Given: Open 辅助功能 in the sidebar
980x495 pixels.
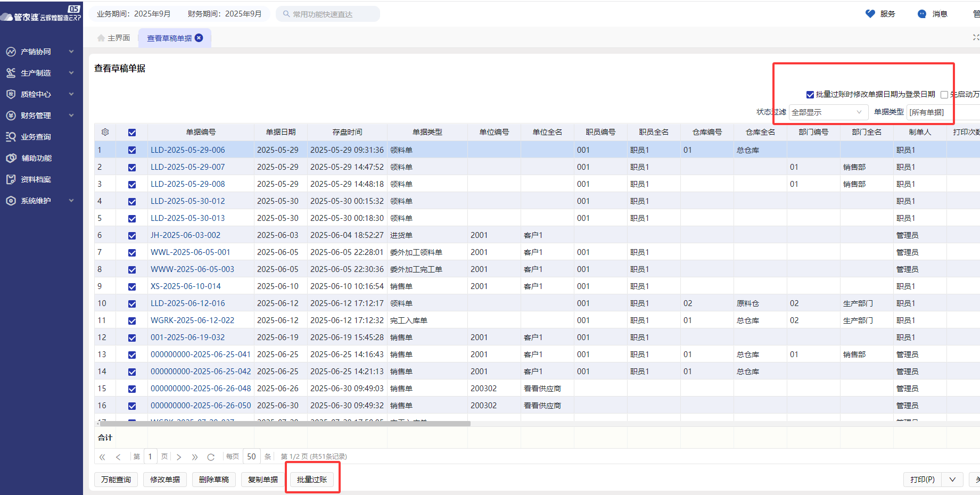Looking at the screenshot, I should [x=36, y=158].
